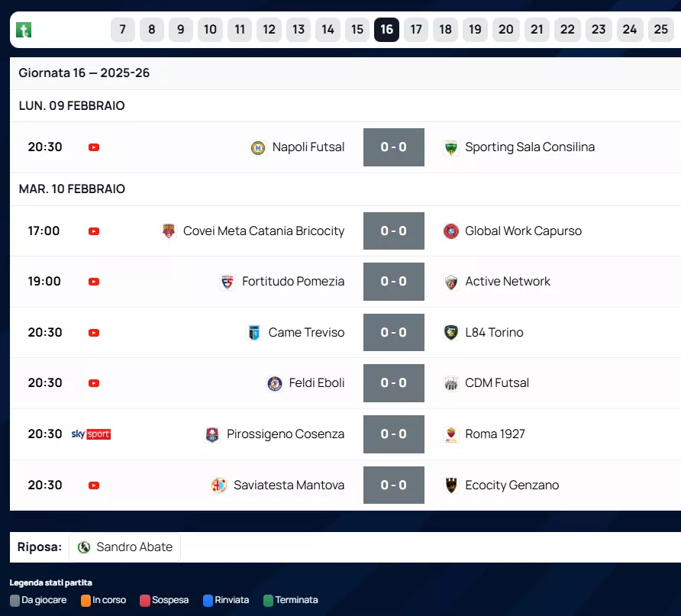Click the orange In corso legend swatch
Image resolution: width=681 pixels, height=616 pixels.
(86, 601)
